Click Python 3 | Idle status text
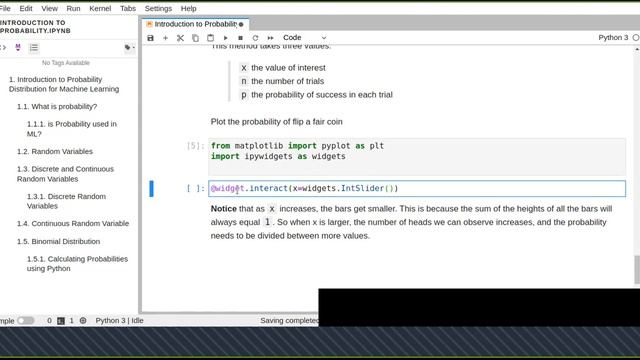Screen dimensions: 640x360 pos(119,320)
